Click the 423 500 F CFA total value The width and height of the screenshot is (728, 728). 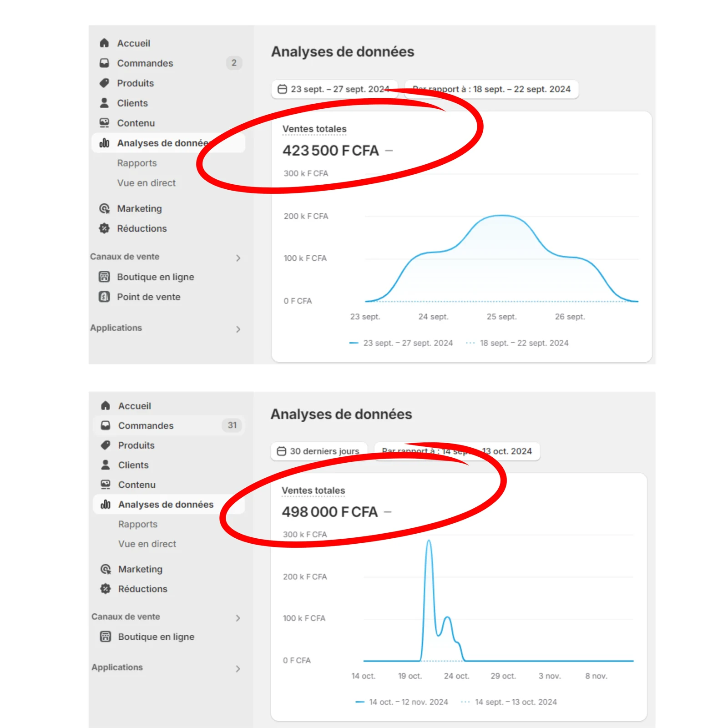[331, 151]
